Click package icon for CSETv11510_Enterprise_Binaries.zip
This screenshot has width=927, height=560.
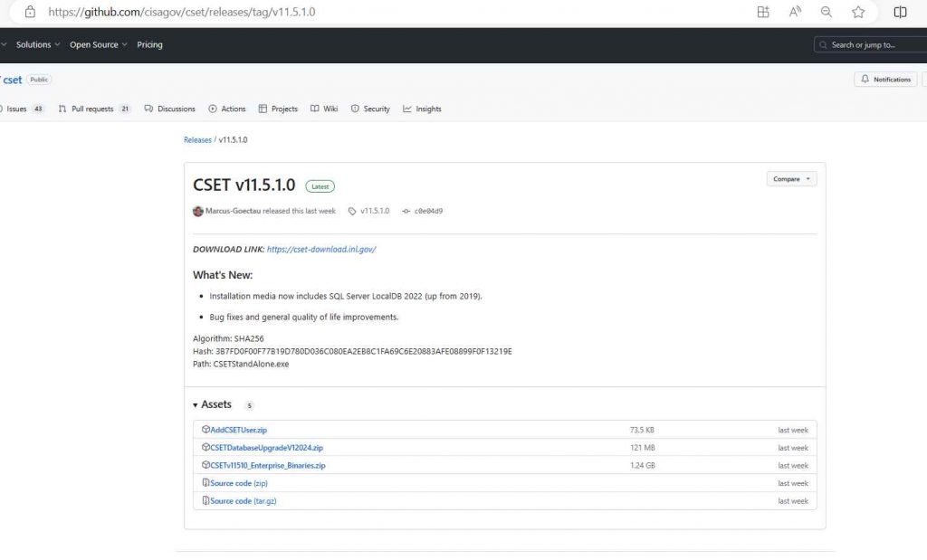tap(205, 465)
